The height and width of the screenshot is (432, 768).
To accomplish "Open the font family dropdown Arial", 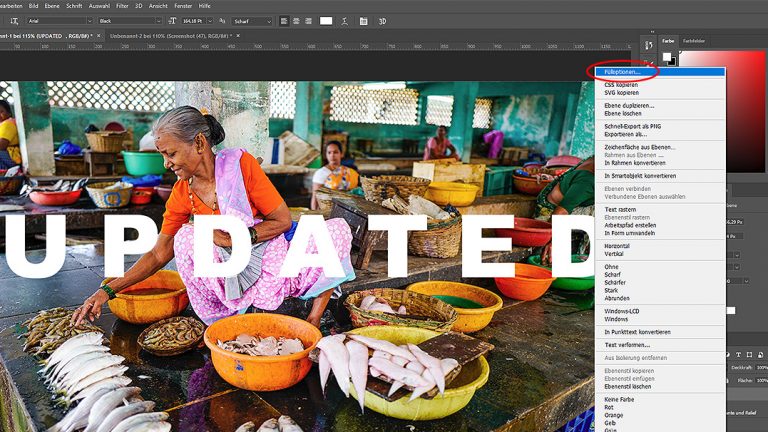I will (60, 21).
